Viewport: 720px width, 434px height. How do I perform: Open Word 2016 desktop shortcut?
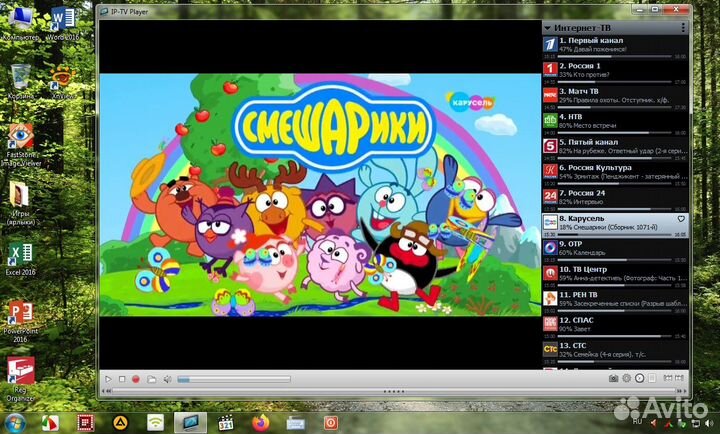[x=63, y=23]
